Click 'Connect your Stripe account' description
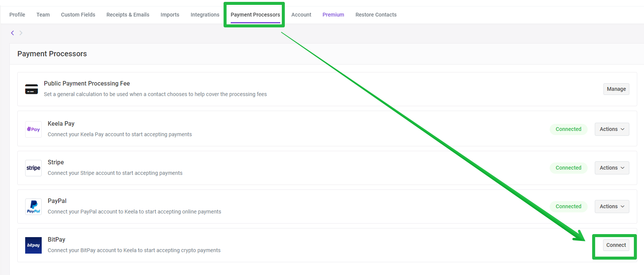 (115, 173)
